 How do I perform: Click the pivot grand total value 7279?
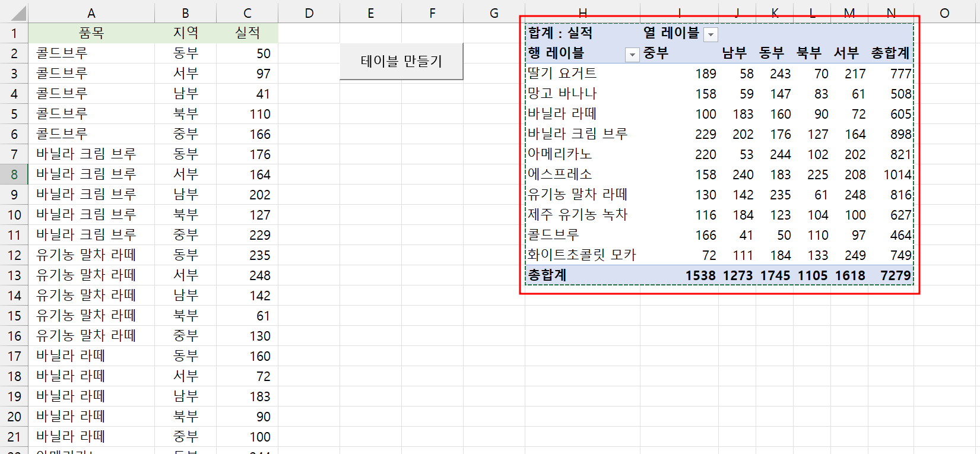[895, 275]
